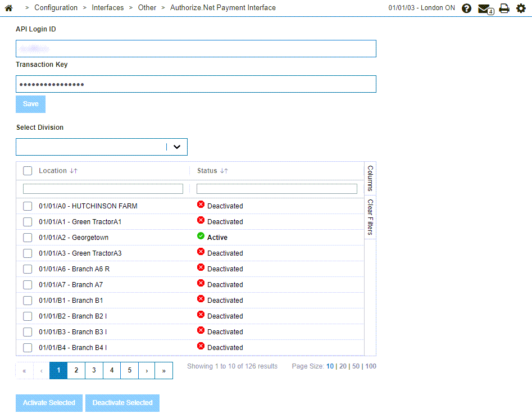Open the settings gear icon

point(521,8)
